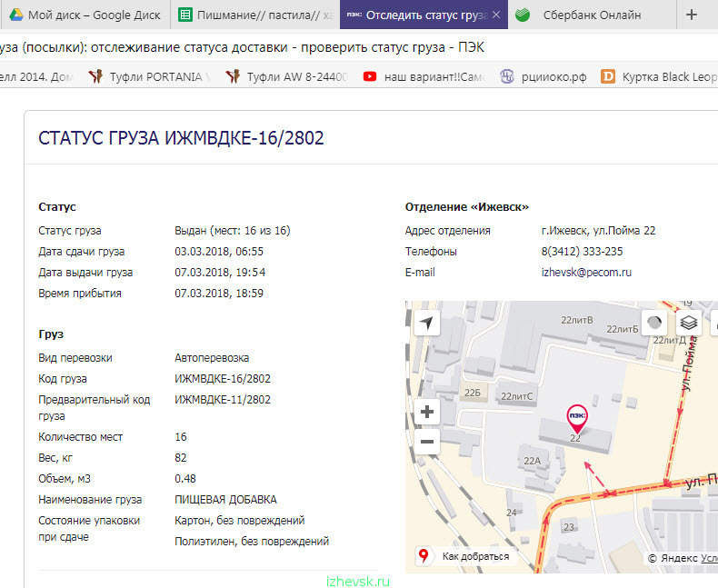Screen dimensions: 718x588
Task: Click the Яндекс copyright link
Action: point(680,558)
